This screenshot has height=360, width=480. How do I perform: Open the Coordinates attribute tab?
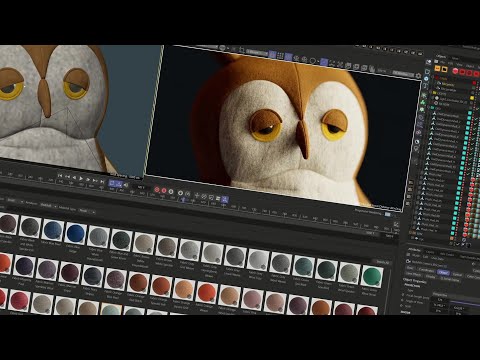click(426, 270)
